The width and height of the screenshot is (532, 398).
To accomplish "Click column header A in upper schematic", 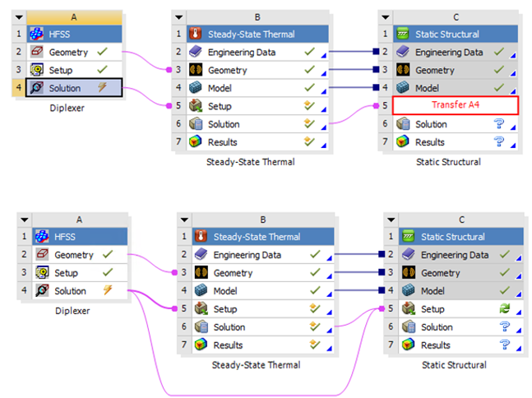I will pos(74,17).
